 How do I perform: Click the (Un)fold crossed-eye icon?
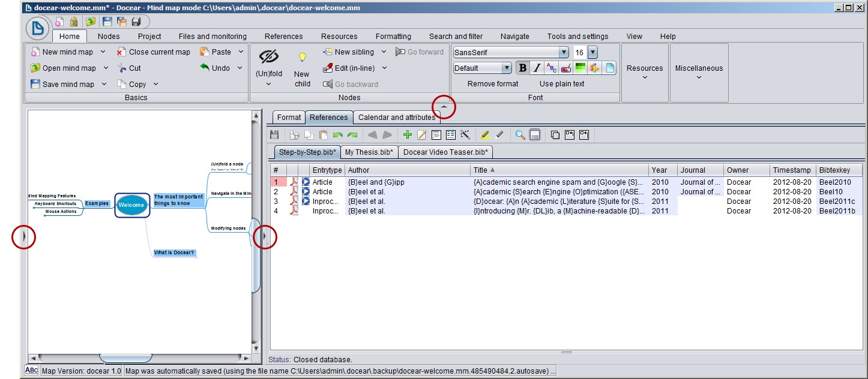coord(268,57)
